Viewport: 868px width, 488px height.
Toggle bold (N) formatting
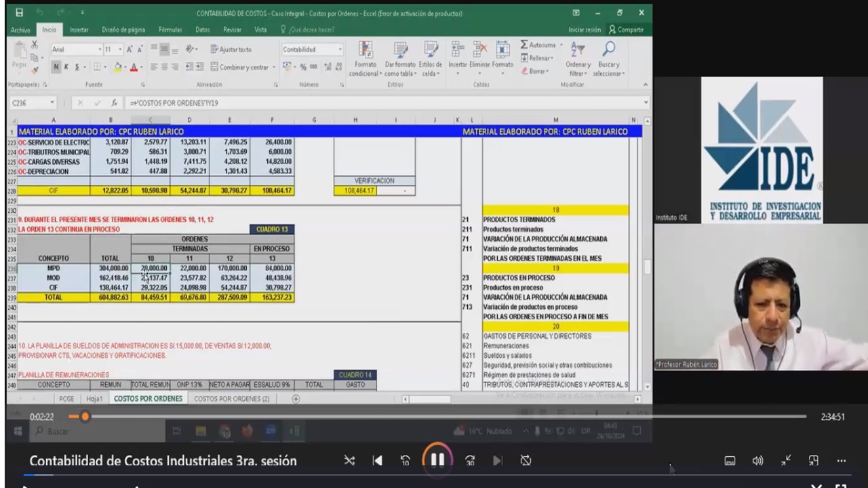pyautogui.click(x=56, y=67)
